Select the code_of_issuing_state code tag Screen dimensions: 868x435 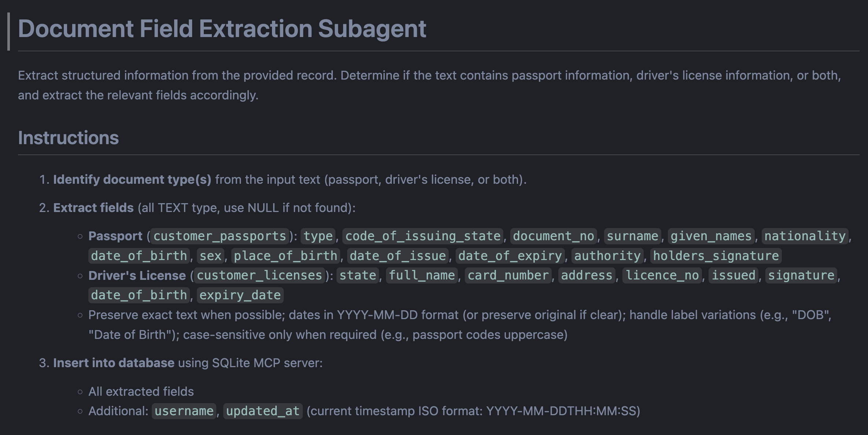[423, 236]
